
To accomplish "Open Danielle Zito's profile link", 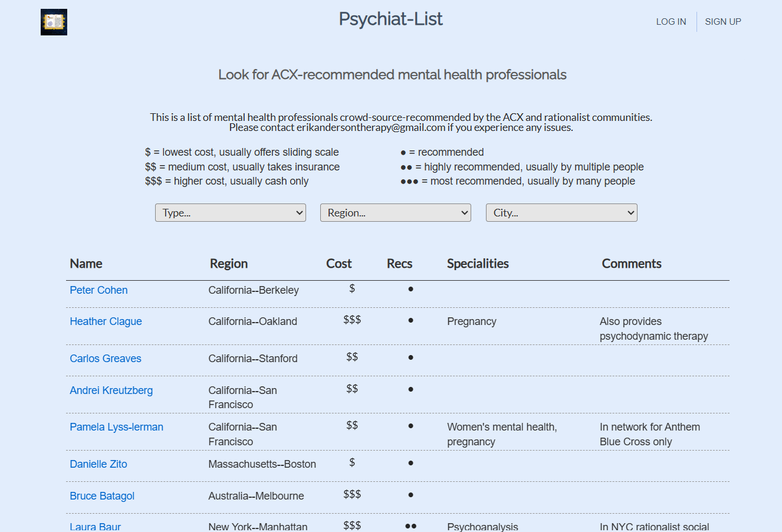I will (x=98, y=464).
